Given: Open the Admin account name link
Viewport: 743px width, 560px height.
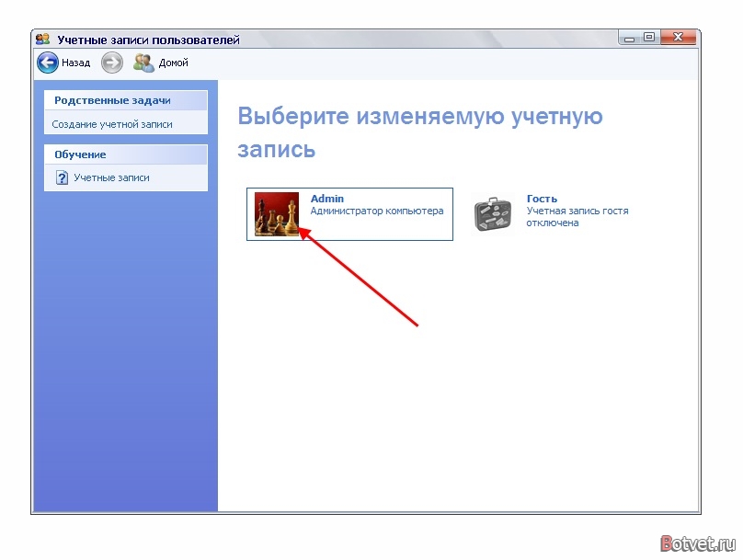Looking at the screenshot, I should tap(327, 199).
